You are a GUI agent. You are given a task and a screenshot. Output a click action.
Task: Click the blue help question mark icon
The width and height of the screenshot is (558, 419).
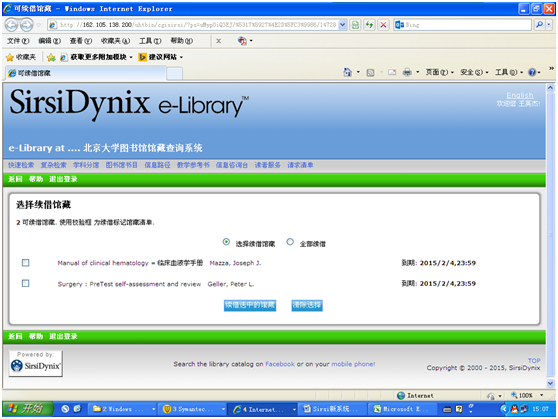tap(532, 72)
